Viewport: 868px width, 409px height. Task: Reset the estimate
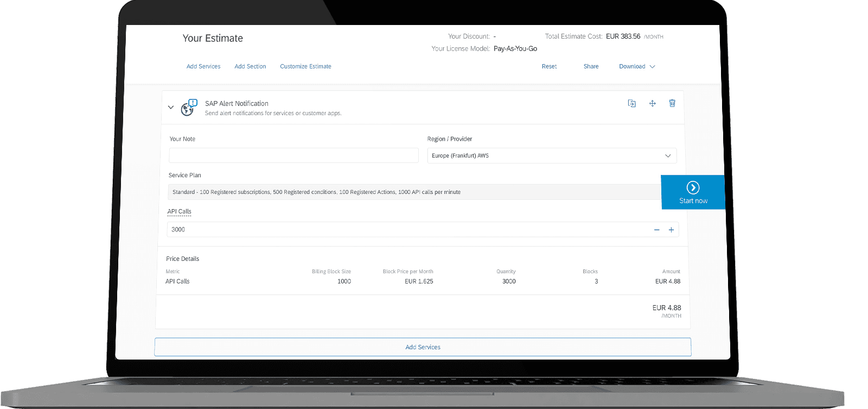[x=549, y=66]
